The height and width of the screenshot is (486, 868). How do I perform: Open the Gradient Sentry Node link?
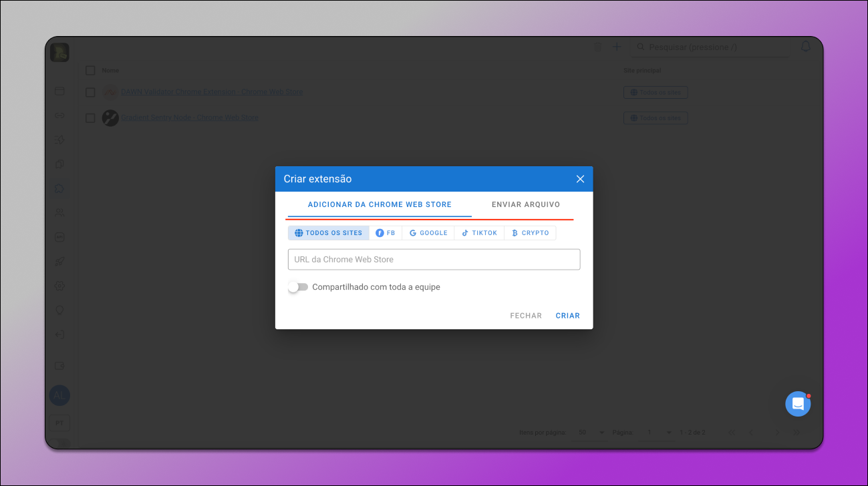coord(189,118)
